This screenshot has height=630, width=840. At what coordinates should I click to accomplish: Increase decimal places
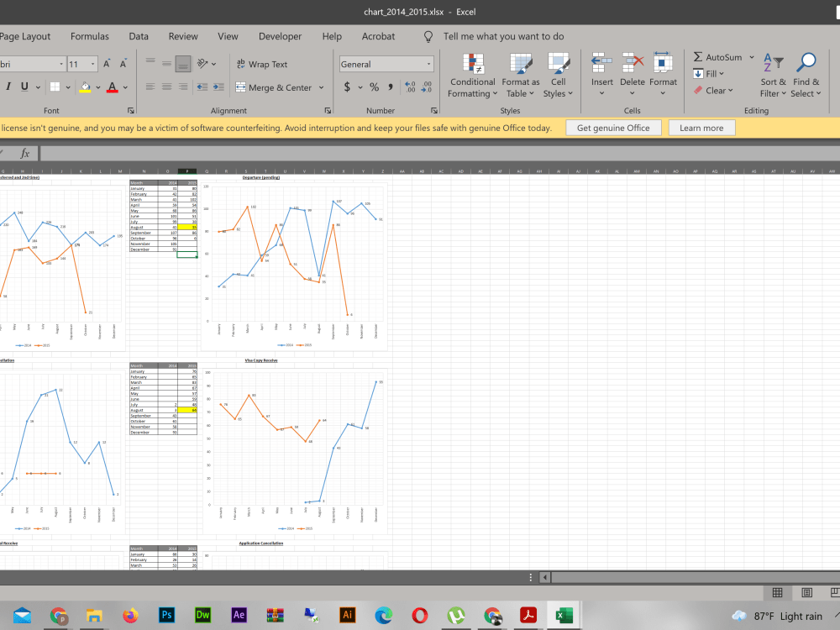[411, 87]
